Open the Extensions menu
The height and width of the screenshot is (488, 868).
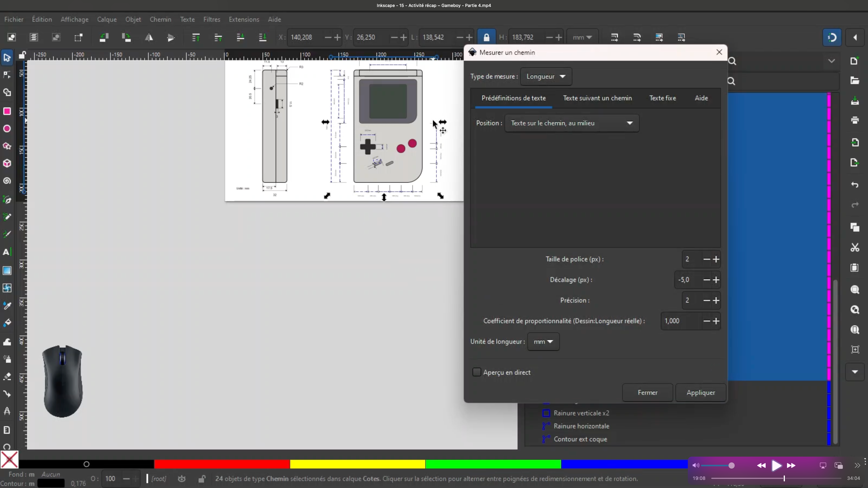coord(244,20)
